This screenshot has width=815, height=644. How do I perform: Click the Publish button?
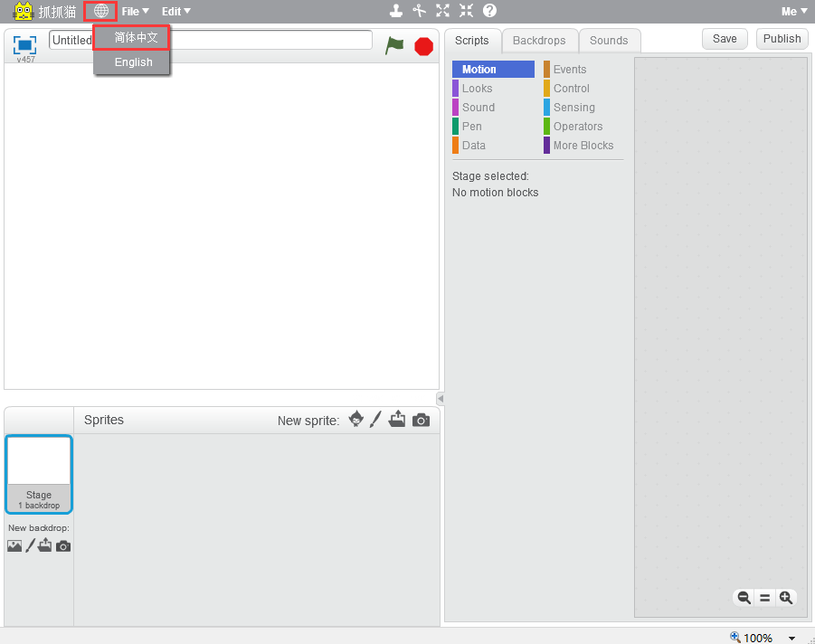pos(782,38)
